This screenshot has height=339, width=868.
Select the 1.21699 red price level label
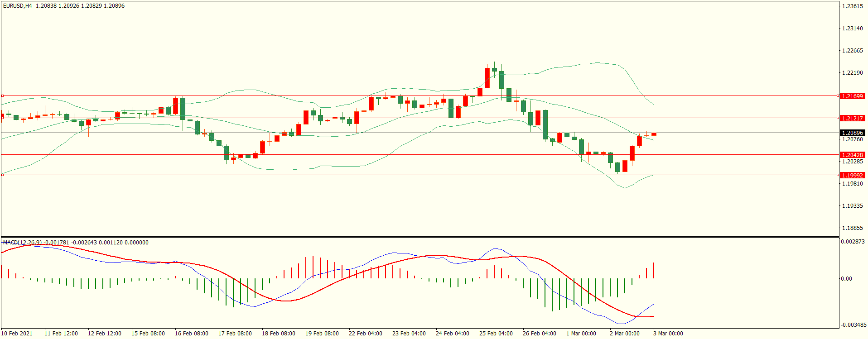tap(852, 96)
